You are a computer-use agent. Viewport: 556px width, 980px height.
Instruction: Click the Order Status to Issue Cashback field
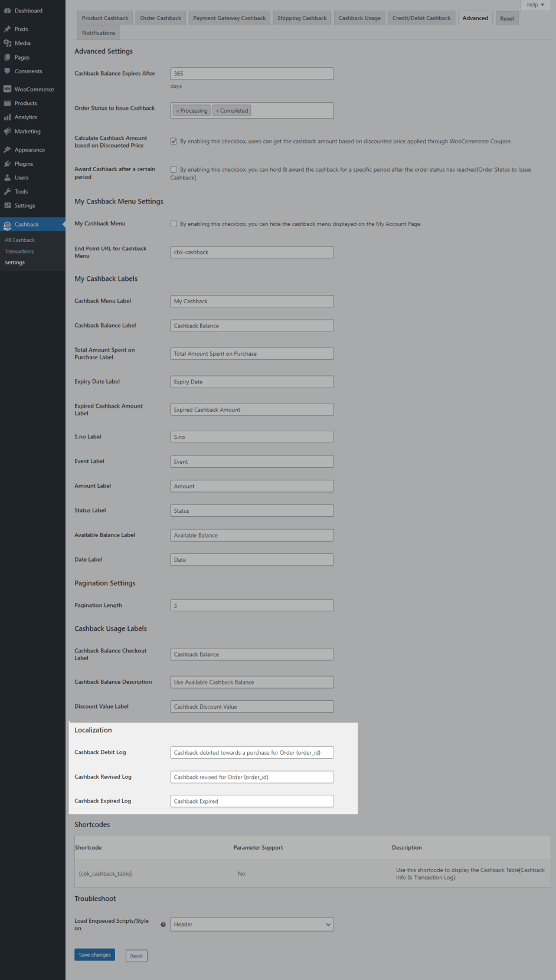coord(252,110)
